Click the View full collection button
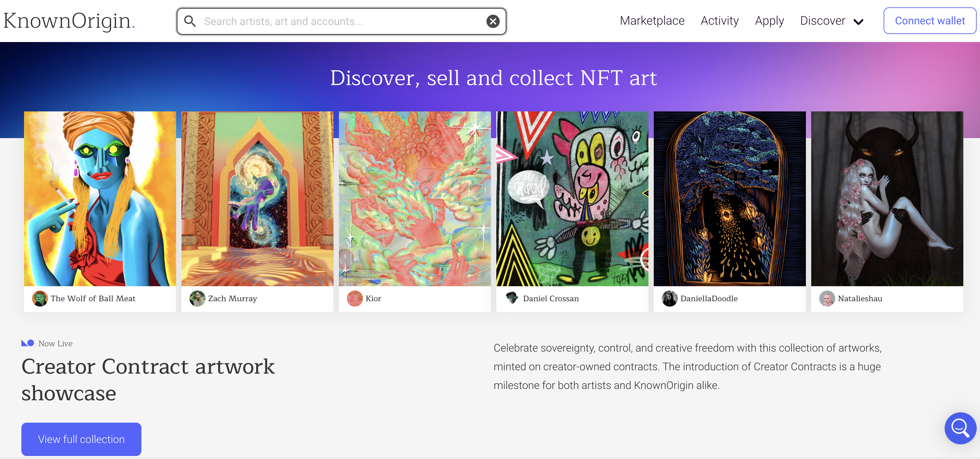The image size is (980, 459). pyautogui.click(x=81, y=439)
